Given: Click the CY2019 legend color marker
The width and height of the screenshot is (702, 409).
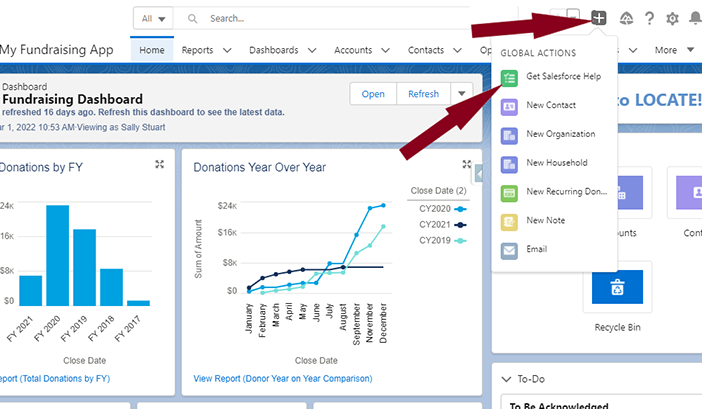Looking at the screenshot, I should pos(460,241).
